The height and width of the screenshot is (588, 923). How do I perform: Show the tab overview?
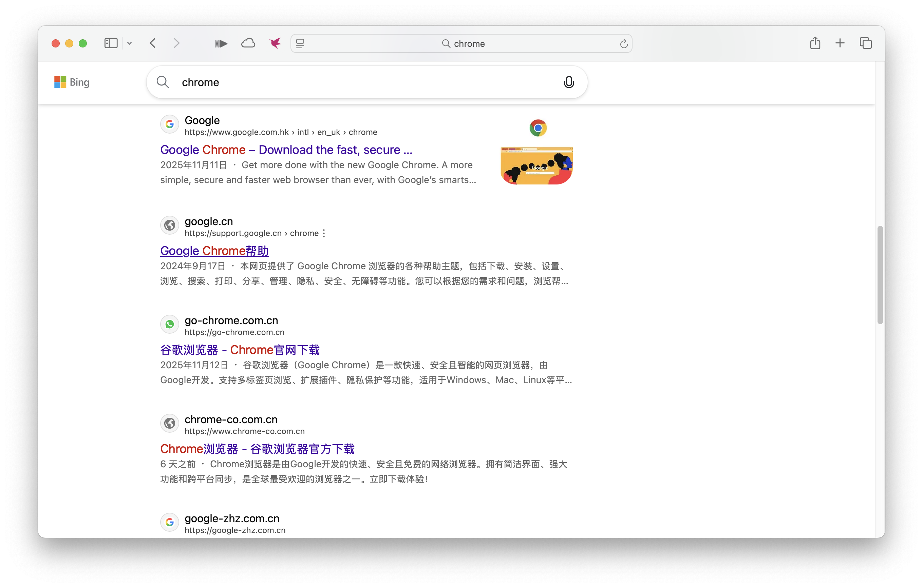tap(866, 43)
